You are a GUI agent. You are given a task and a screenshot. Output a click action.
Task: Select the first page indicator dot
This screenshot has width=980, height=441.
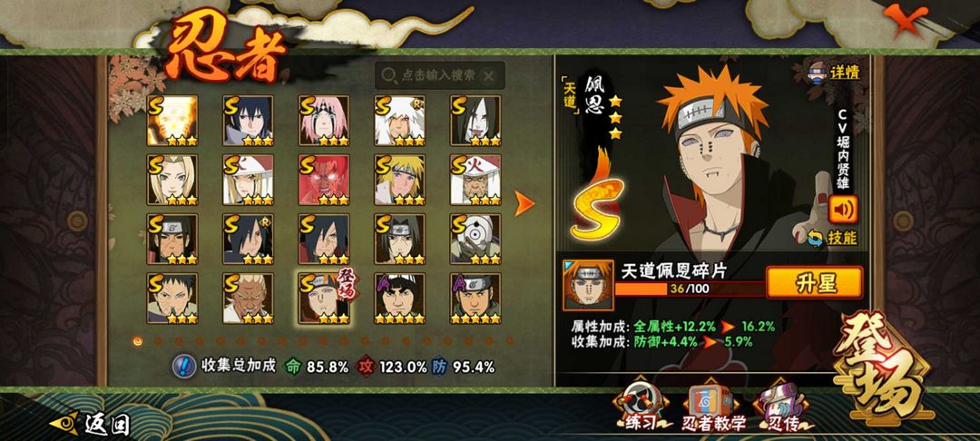(138, 341)
